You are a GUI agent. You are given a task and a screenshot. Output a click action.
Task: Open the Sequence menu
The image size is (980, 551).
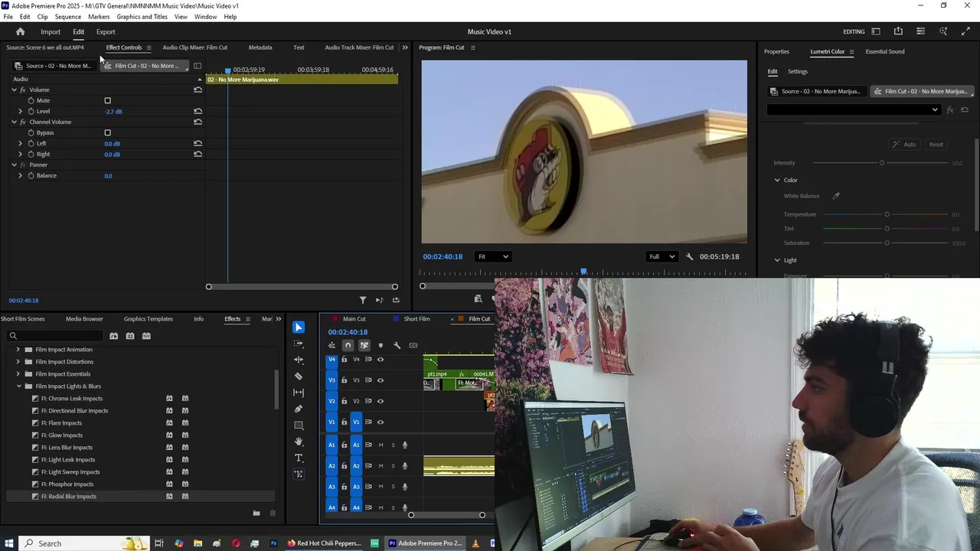(x=68, y=17)
